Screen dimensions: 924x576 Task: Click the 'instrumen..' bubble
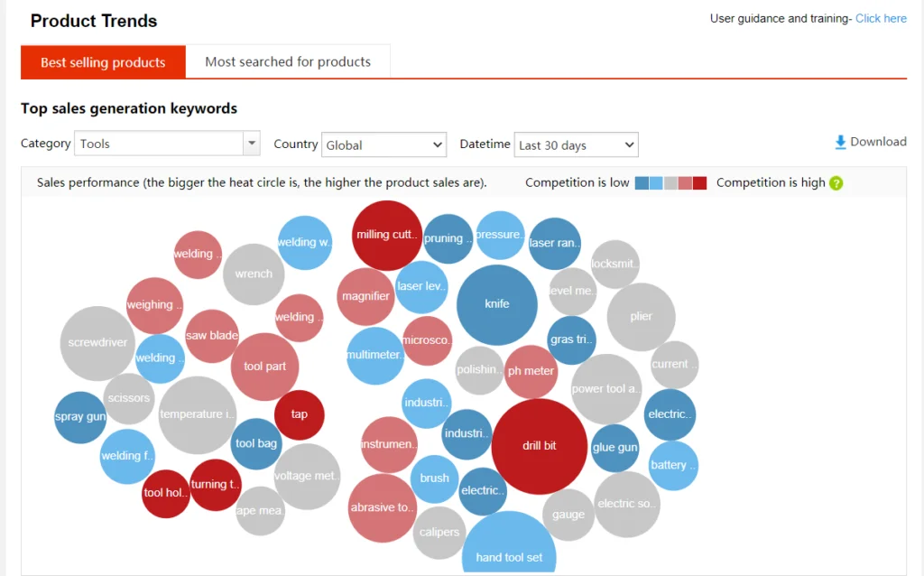pos(388,444)
